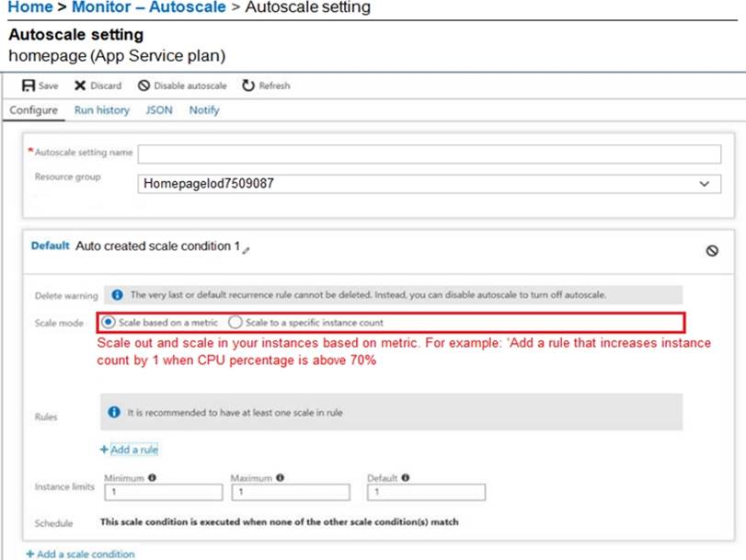Open the JSON tab

coord(159,110)
